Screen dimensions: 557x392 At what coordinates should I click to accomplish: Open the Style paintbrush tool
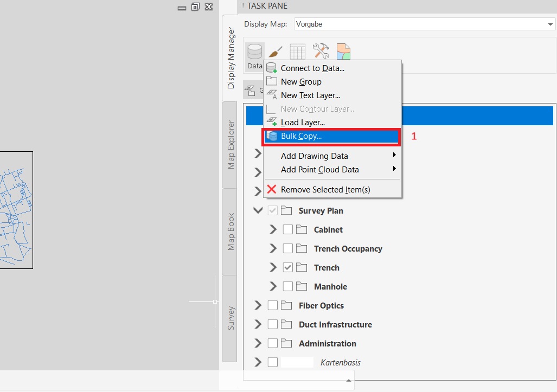[x=276, y=52]
